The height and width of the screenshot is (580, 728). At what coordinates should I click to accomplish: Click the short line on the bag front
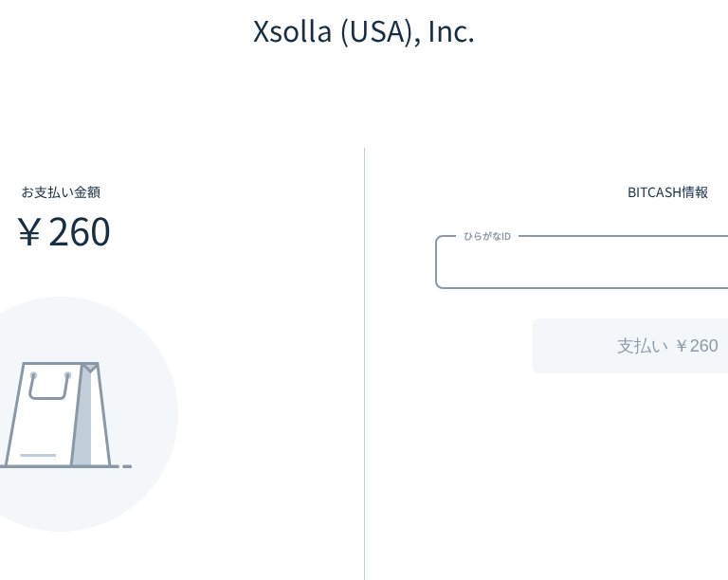[x=38, y=456]
